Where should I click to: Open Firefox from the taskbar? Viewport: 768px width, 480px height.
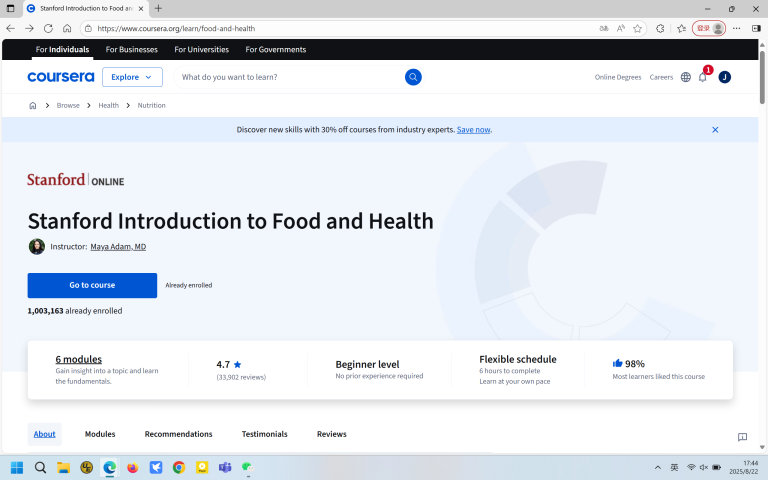[133, 468]
